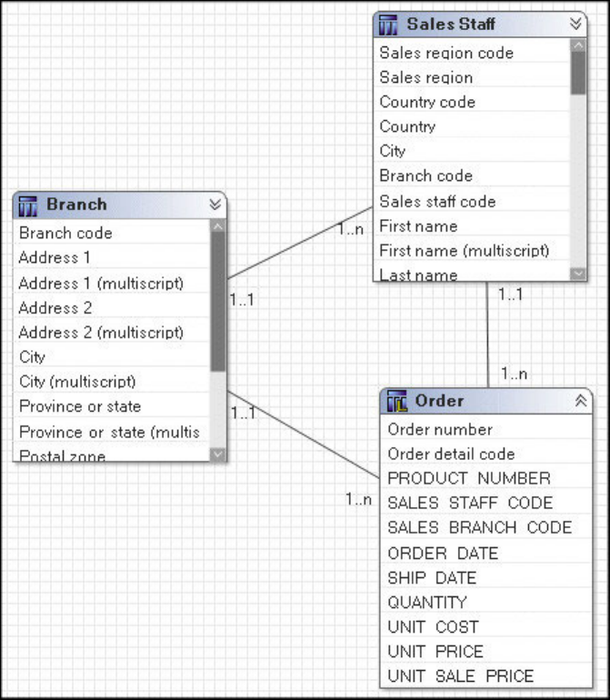610x700 pixels.
Task: Click SALES BRANCH CODE in Order
Action: [479, 527]
